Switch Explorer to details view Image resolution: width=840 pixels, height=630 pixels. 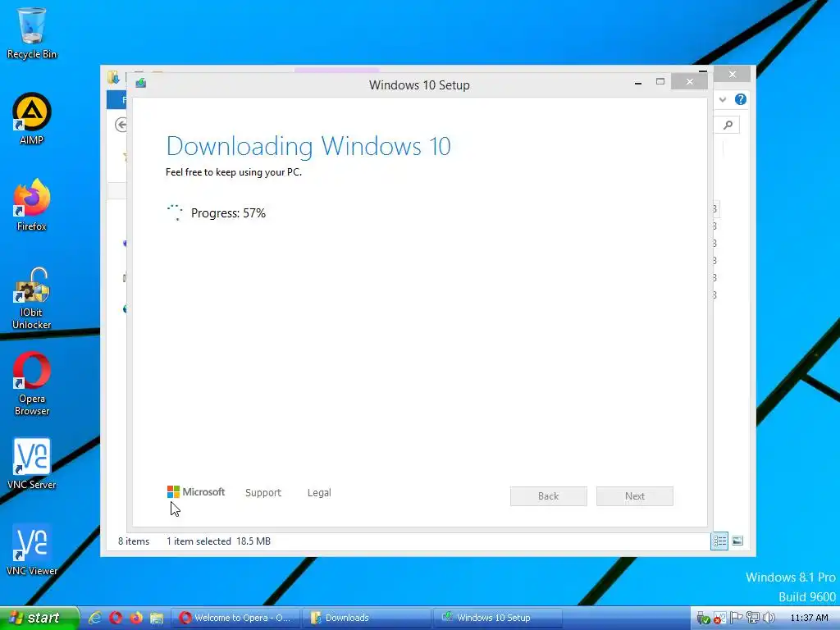pos(719,541)
